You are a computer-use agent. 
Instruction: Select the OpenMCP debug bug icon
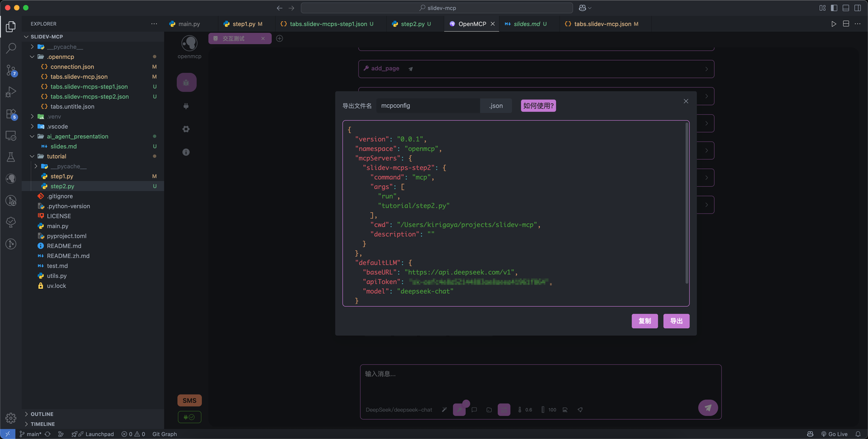coord(186,83)
